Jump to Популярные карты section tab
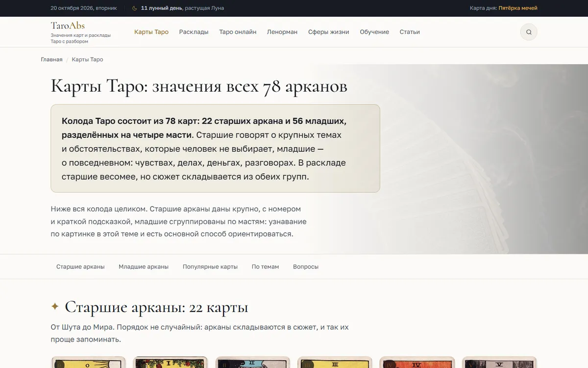Screen dimensions: 588x368 click(x=210, y=267)
